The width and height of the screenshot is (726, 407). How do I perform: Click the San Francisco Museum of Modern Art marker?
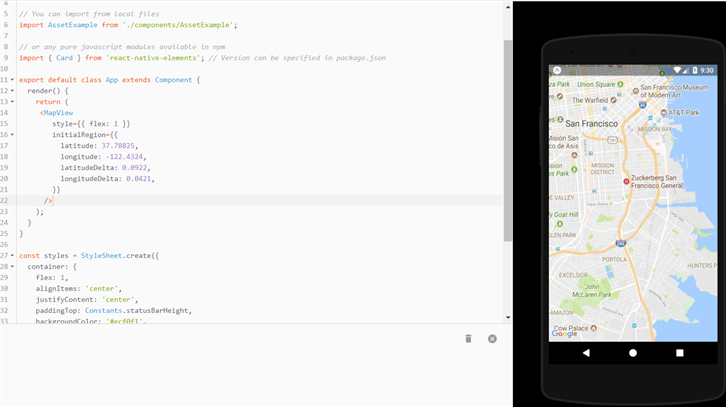pyautogui.click(x=636, y=91)
